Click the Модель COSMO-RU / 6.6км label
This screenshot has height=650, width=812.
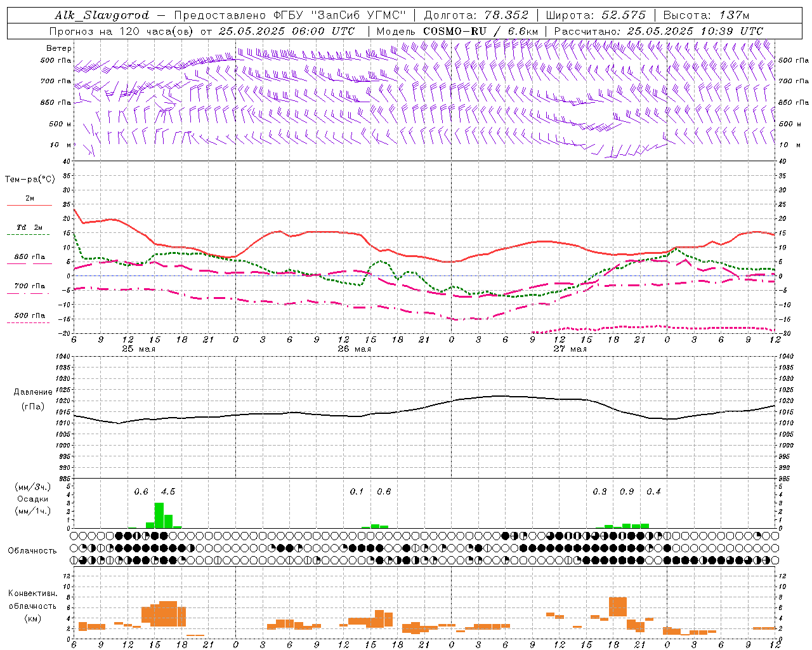point(457,31)
